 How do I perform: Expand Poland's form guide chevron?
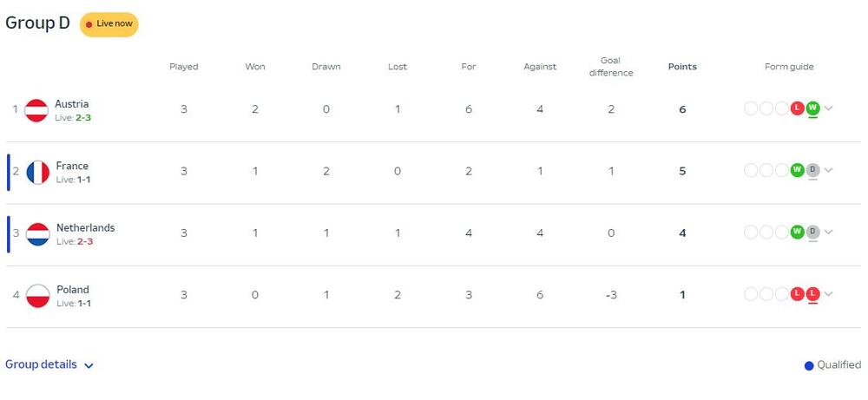[x=828, y=294]
